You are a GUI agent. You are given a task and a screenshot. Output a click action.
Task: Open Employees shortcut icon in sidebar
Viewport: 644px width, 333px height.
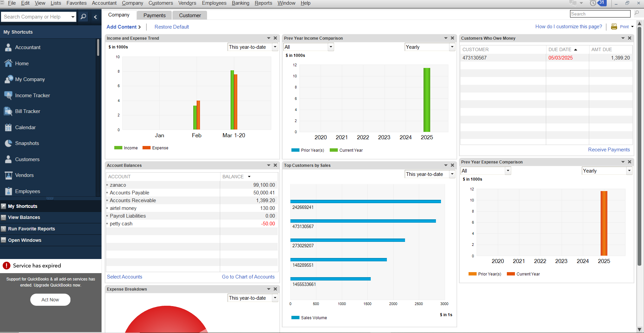(x=8, y=191)
